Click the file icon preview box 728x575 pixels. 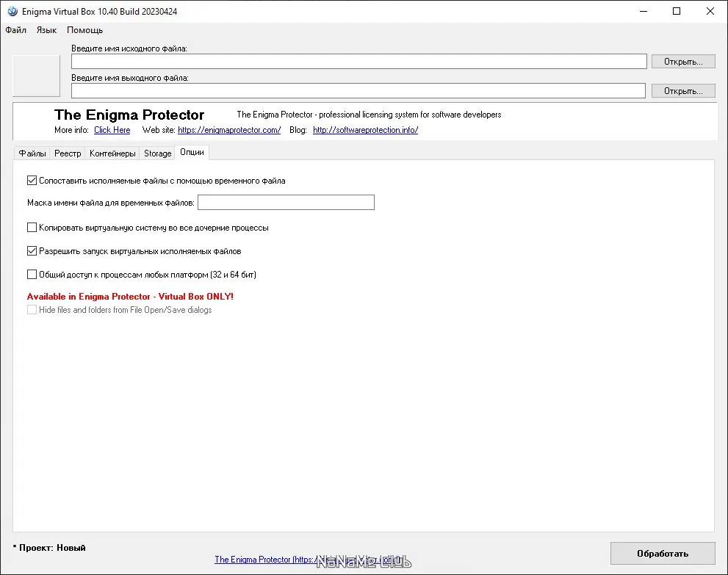point(36,76)
